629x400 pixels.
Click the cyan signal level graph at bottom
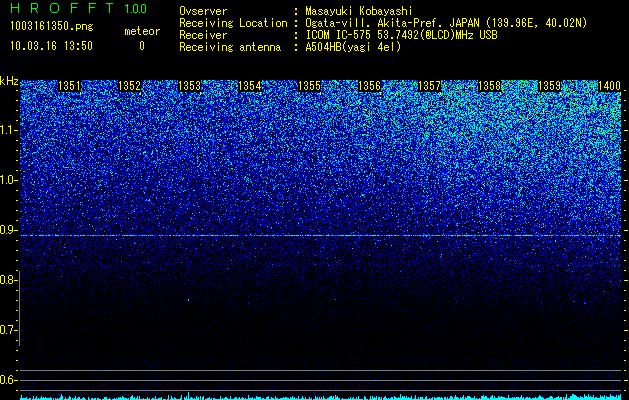[320, 397]
